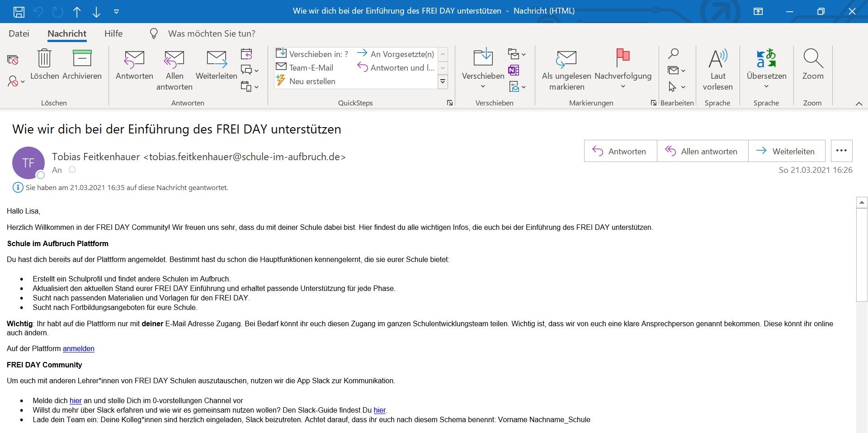Select the 'An Vorgesetzte(n)' quick step
868x433 pixels.
click(396, 54)
